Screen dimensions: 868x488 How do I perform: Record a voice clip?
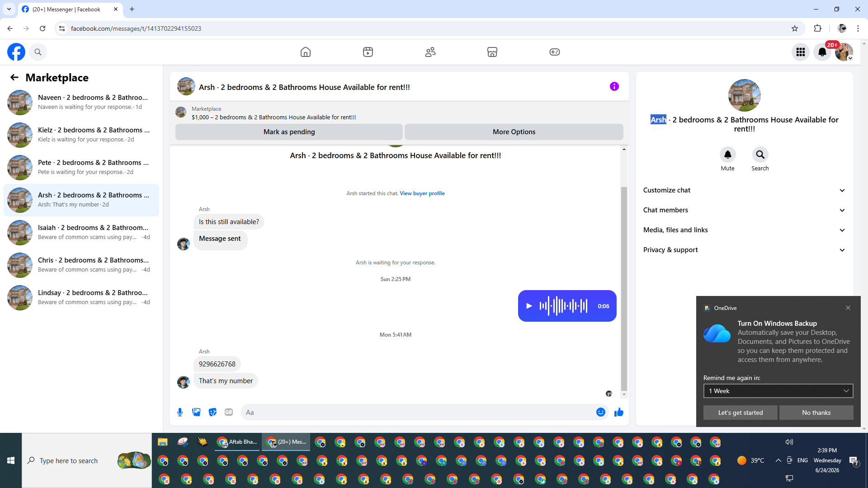click(x=180, y=412)
